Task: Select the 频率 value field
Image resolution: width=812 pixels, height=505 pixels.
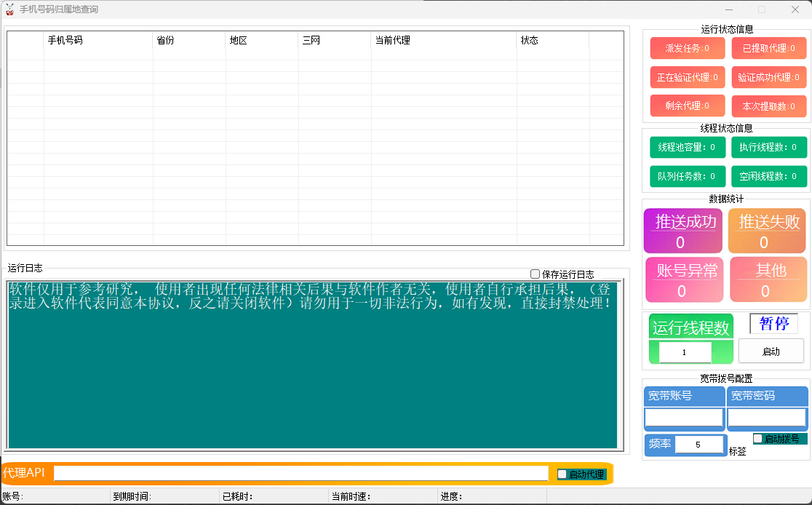Action: point(698,445)
